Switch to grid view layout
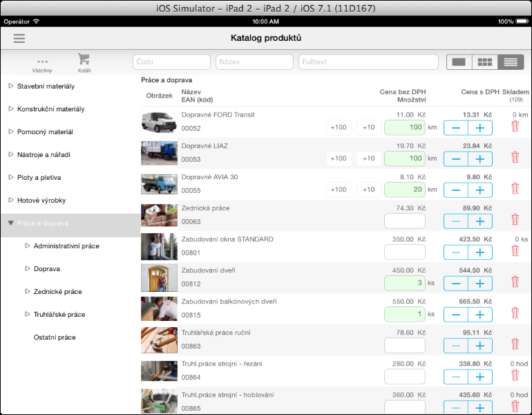 click(485, 62)
